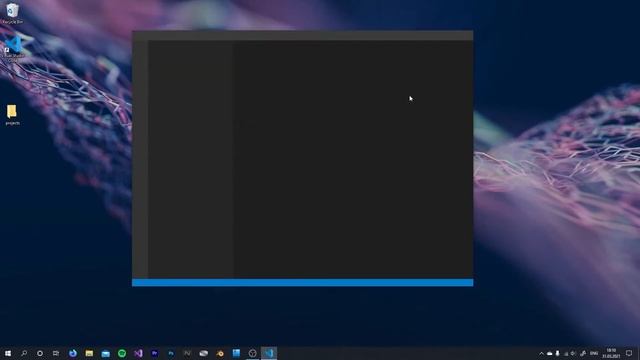
Task: Open the Recycle Bin desktop icon
Action: point(13,13)
